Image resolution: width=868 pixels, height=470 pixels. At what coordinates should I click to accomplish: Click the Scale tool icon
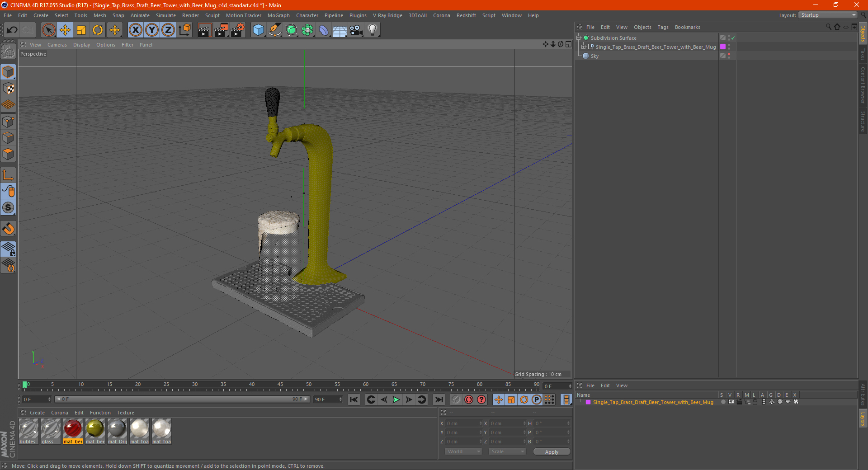tap(81, 30)
